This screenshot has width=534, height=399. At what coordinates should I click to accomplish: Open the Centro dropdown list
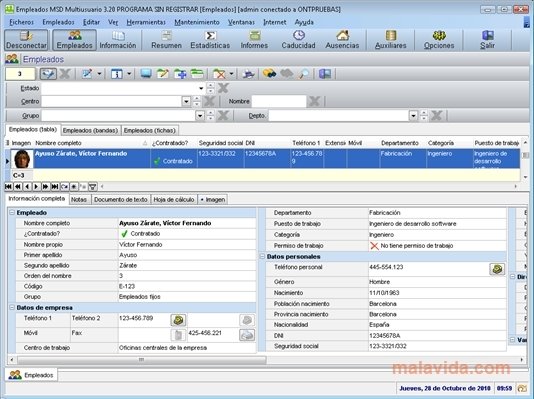coord(186,101)
